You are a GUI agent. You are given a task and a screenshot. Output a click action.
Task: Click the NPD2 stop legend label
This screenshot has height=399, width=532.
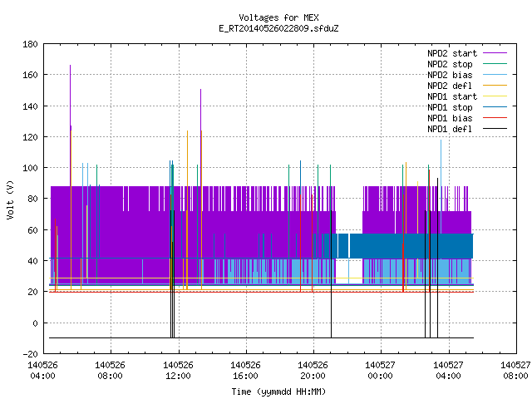450,64
